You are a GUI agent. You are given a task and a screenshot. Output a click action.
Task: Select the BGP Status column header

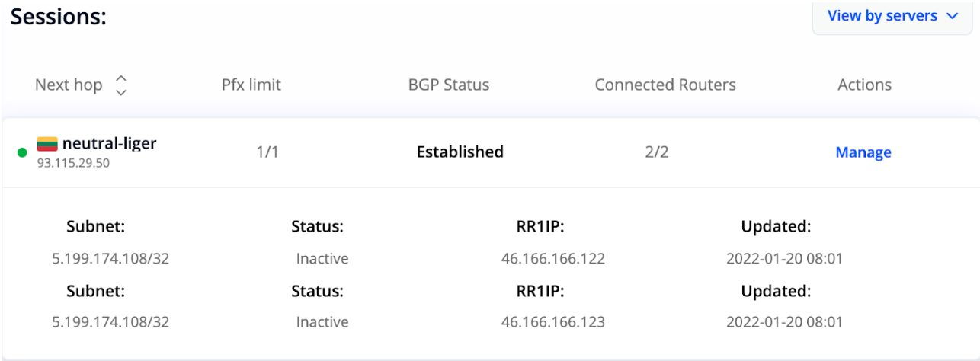[449, 85]
